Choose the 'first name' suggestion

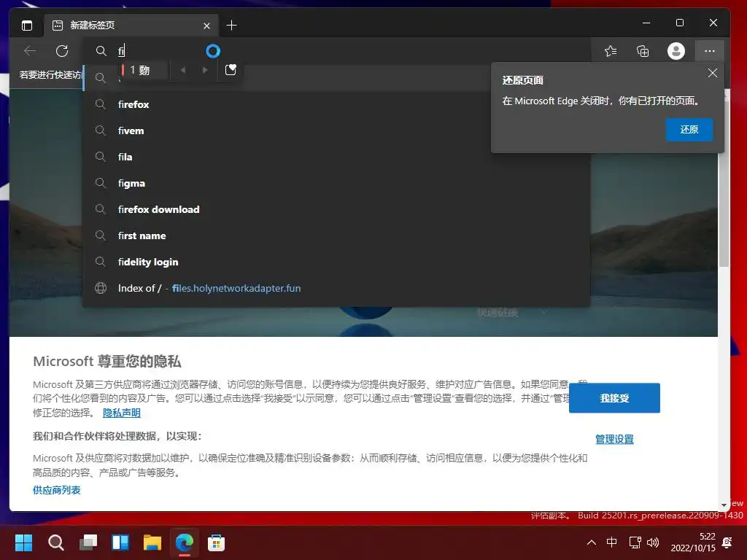[x=336, y=236]
